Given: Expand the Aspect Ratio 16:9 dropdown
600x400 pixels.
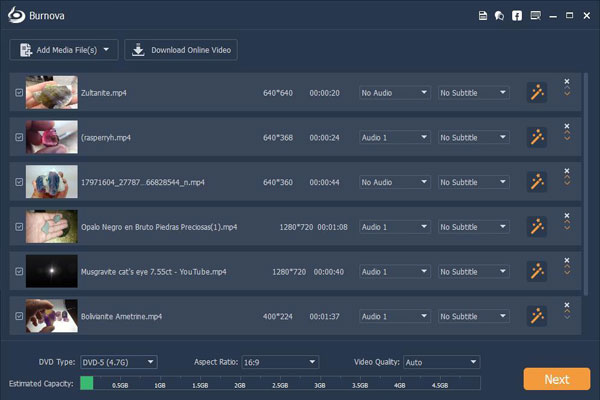Looking at the screenshot, I should click(x=271, y=362).
